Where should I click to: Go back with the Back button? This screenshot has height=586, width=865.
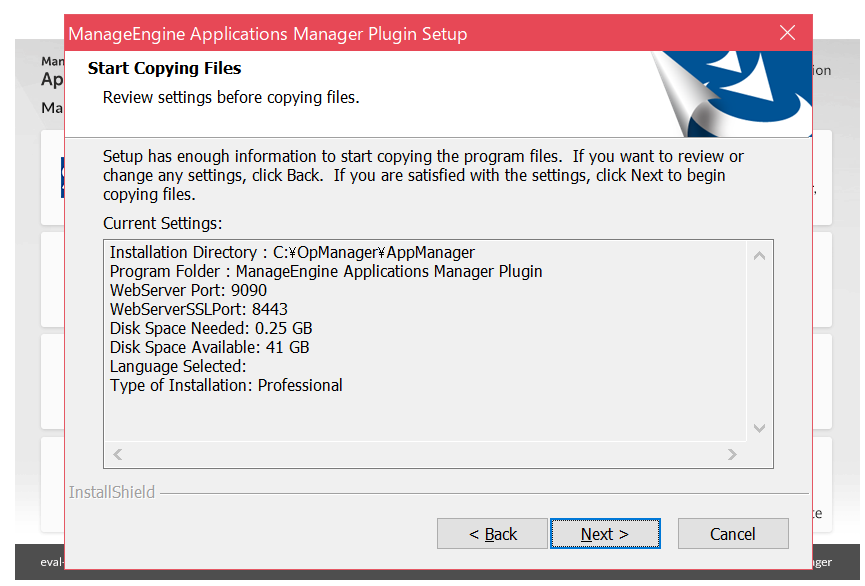492,534
